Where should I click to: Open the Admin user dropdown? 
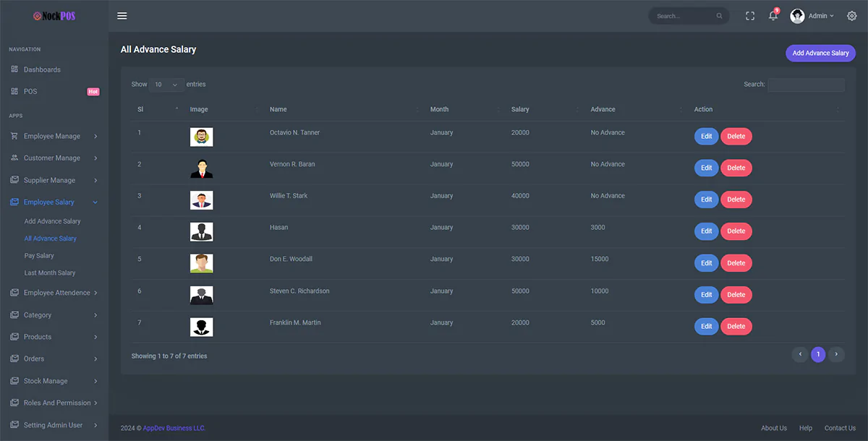point(812,16)
